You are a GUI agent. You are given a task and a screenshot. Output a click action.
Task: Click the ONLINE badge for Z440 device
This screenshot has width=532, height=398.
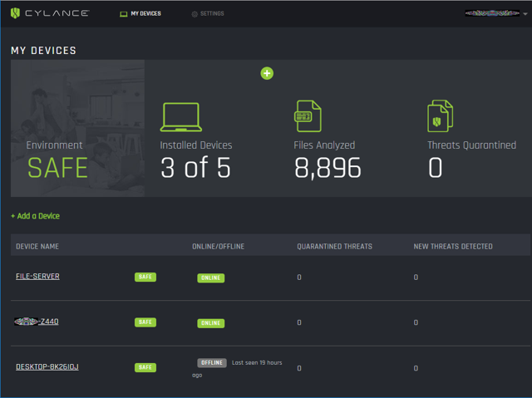pos(210,323)
